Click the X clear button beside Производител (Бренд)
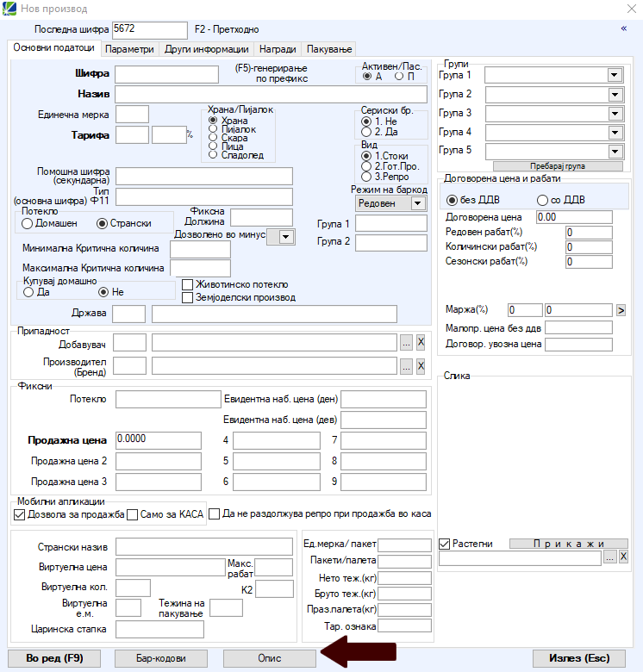Screen dimensions: 643x672 [421, 366]
